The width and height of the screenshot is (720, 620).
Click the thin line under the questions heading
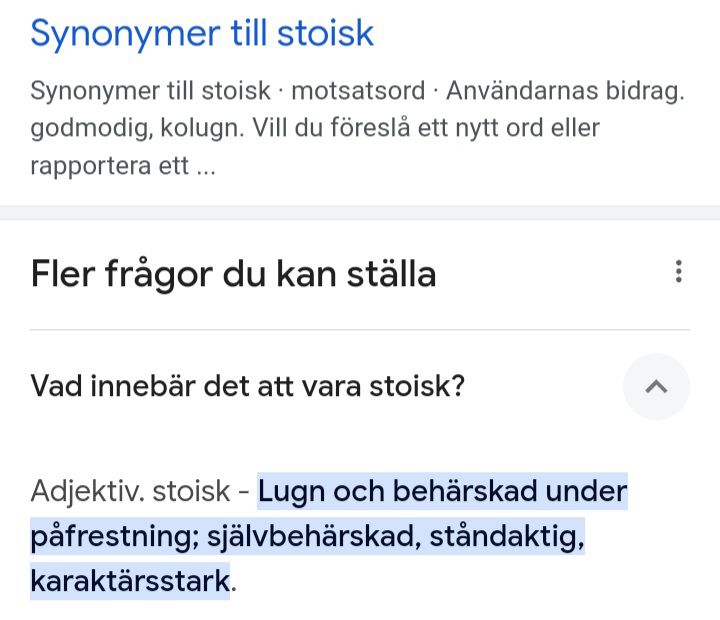[x=360, y=330]
